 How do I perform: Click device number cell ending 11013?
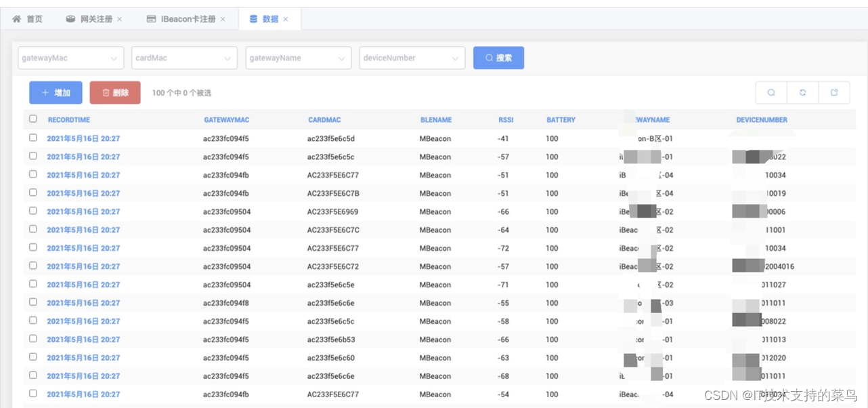click(774, 340)
